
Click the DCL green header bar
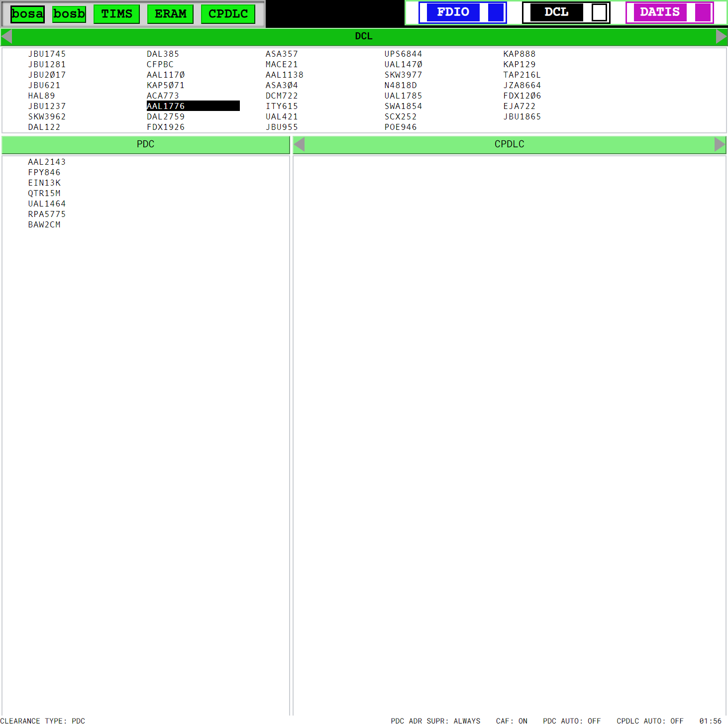(364, 36)
